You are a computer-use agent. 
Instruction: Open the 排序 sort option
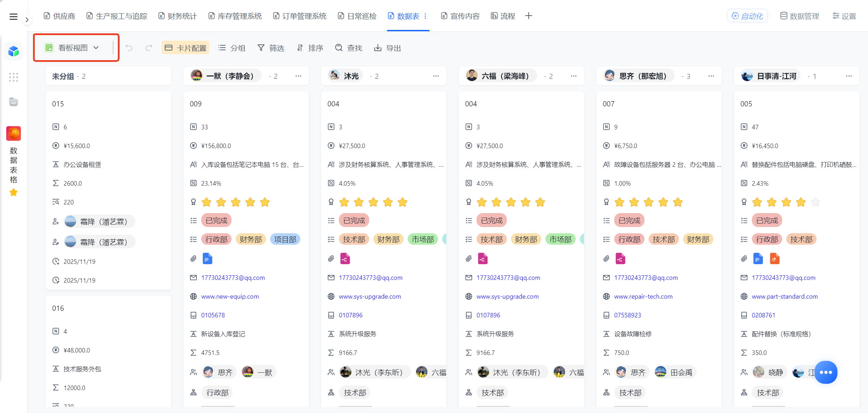pos(310,48)
